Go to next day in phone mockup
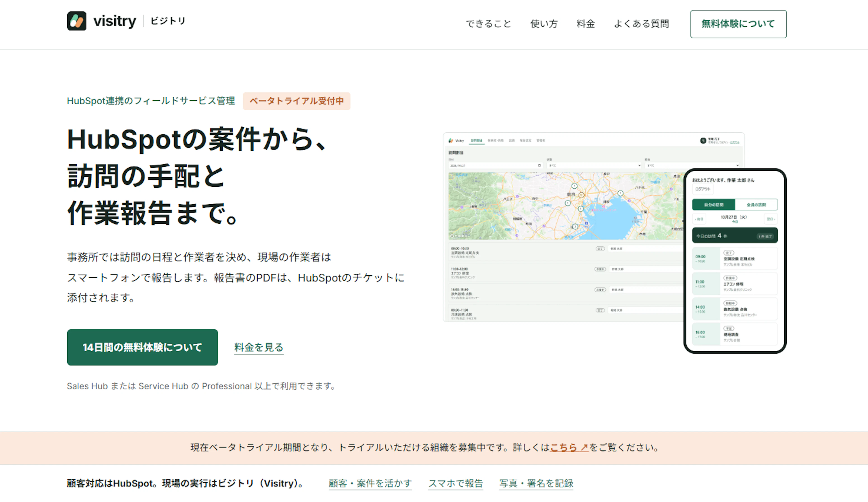This screenshot has height=502, width=868. [x=771, y=219]
